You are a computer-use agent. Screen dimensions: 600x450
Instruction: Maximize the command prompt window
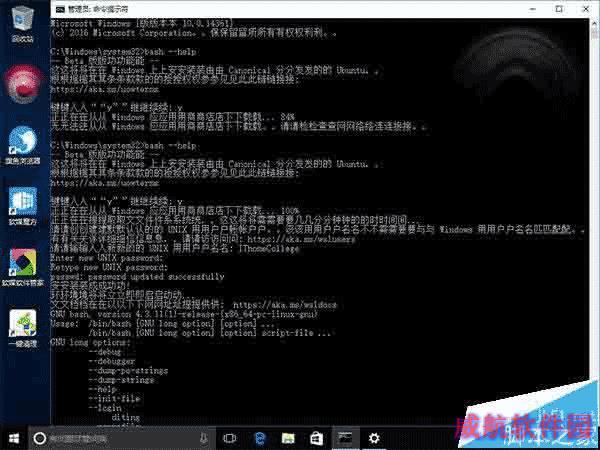pos(559,9)
